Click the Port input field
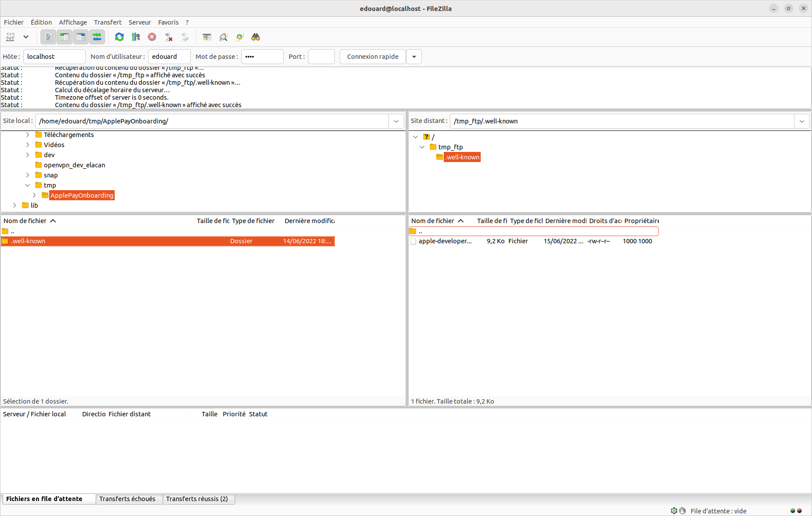The image size is (812, 516). pyautogui.click(x=321, y=57)
